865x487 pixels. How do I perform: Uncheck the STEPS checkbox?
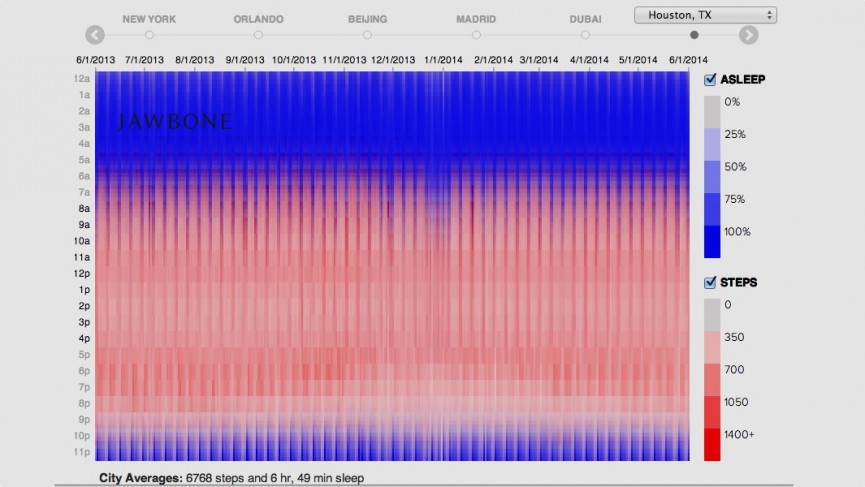(x=711, y=283)
